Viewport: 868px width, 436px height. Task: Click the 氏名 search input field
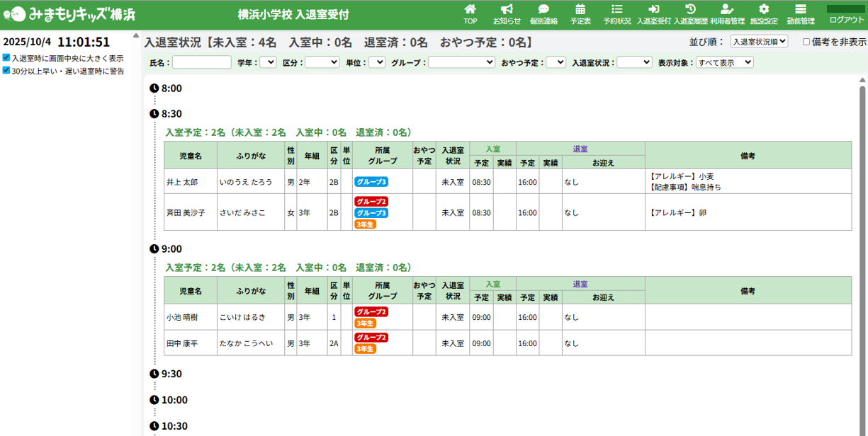click(202, 62)
